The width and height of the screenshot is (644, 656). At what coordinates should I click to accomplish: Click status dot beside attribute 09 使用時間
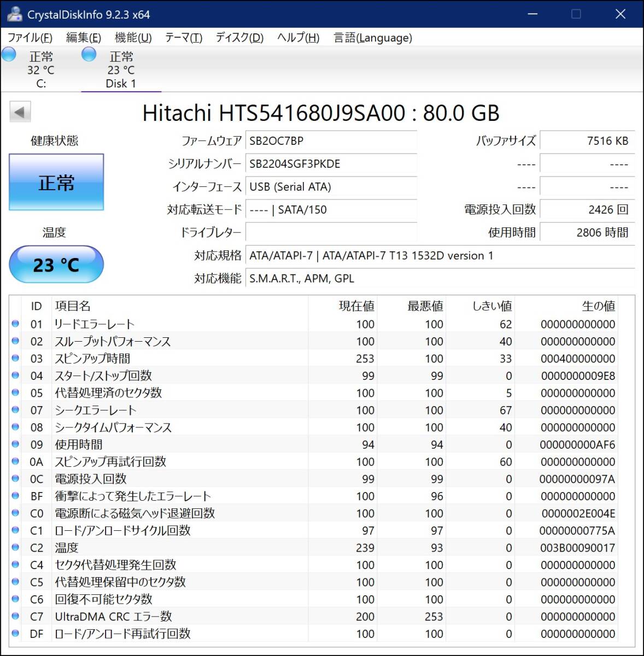tap(15, 444)
